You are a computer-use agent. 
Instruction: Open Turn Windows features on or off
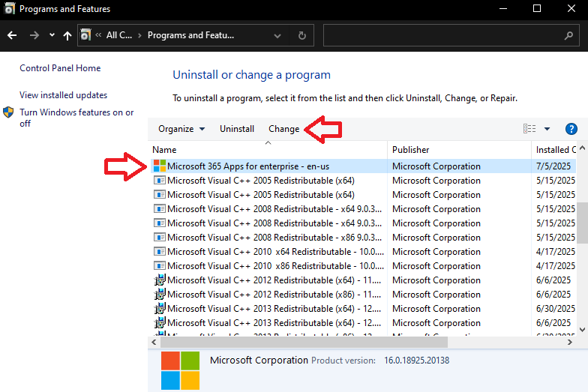(x=76, y=118)
